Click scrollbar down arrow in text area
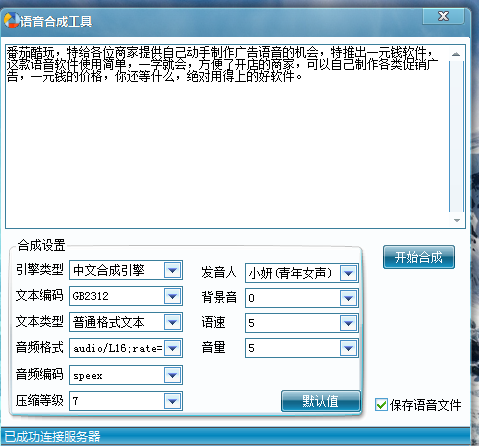This screenshot has height=446, width=479. click(x=457, y=220)
